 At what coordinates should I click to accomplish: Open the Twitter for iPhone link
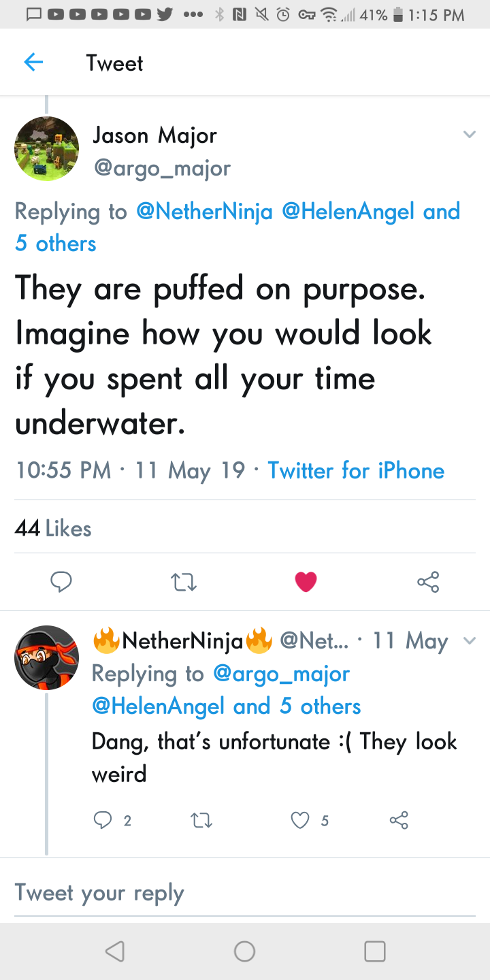point(356,470)
